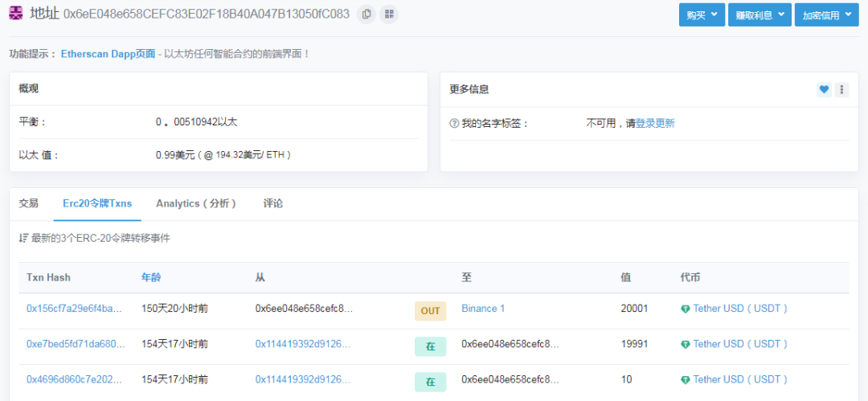Open transaction 0x4696d860c7e202...
This screenshot has height=401, width=868.
coord(76,379)
